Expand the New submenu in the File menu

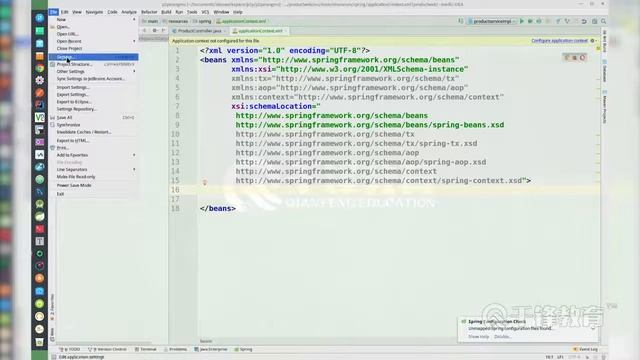coord(93,19)
